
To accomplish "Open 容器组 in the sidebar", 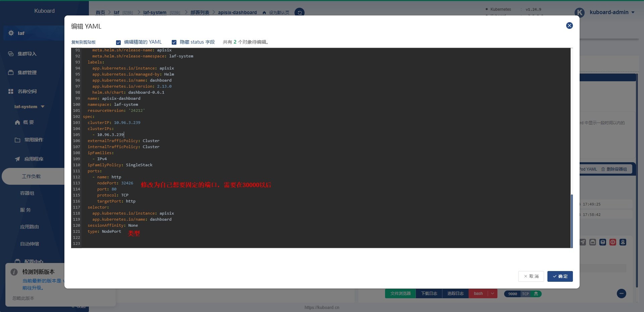I will coord(27,193).
